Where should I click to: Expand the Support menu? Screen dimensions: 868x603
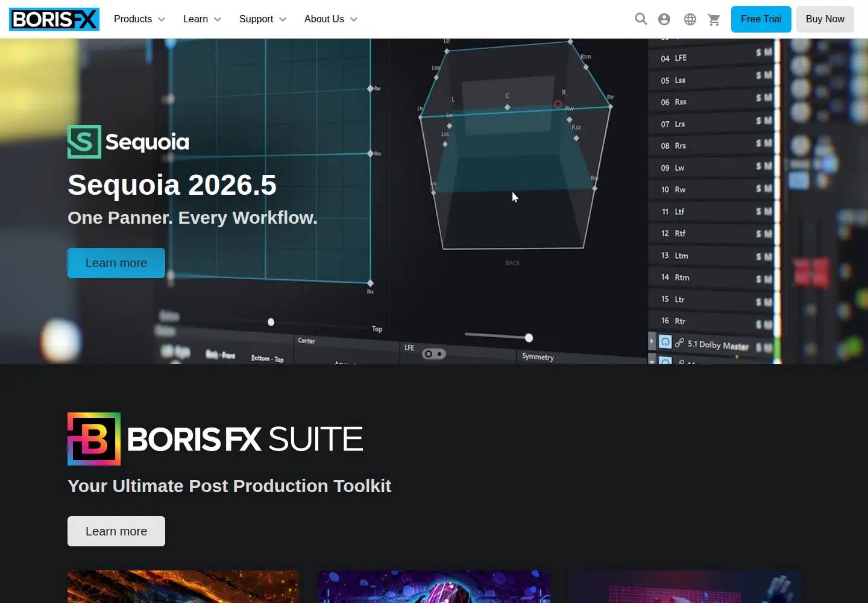[262, 19]
